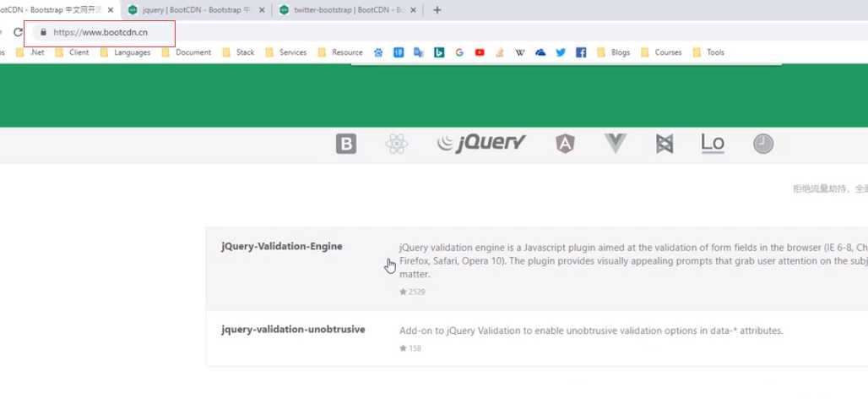This screenshot has width=868, height=399.
Task: Expand the Blogs bookmarks folder
Action: (614, 52)
